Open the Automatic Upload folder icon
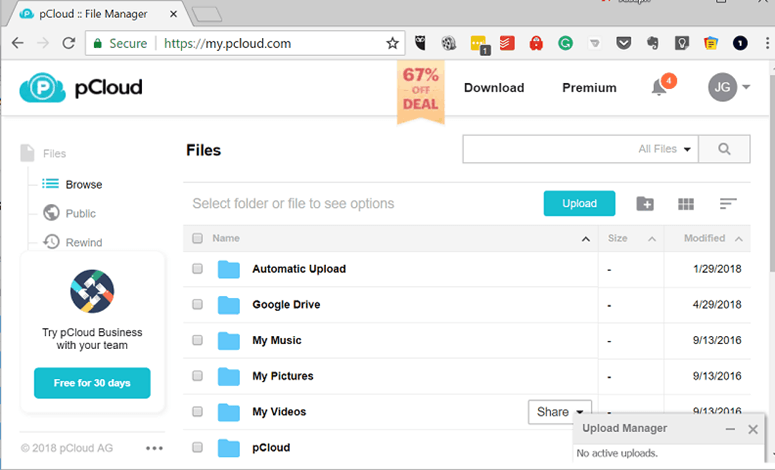This screenshot has width=775, height=470. tap(229, 269)
